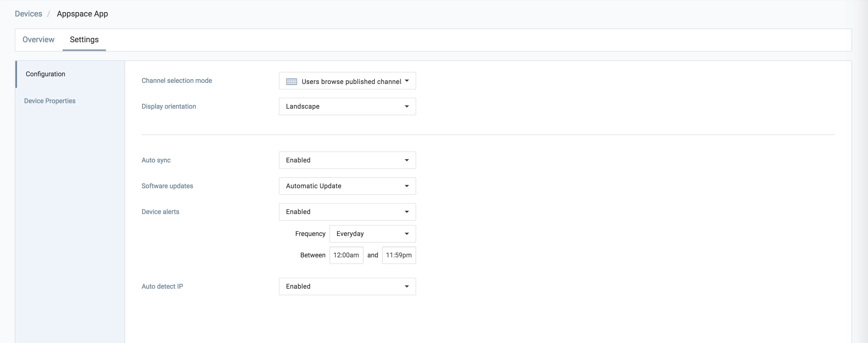Expand the Device alerts dropdown
Image resolution: width=868 pixels, height=343 pixels.
pos(347,212)
